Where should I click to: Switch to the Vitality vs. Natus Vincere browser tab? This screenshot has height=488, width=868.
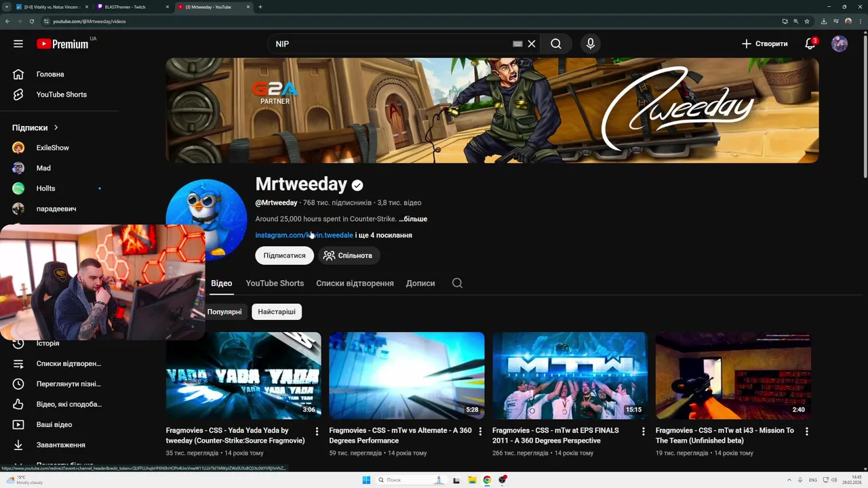[x=51, y=7]
